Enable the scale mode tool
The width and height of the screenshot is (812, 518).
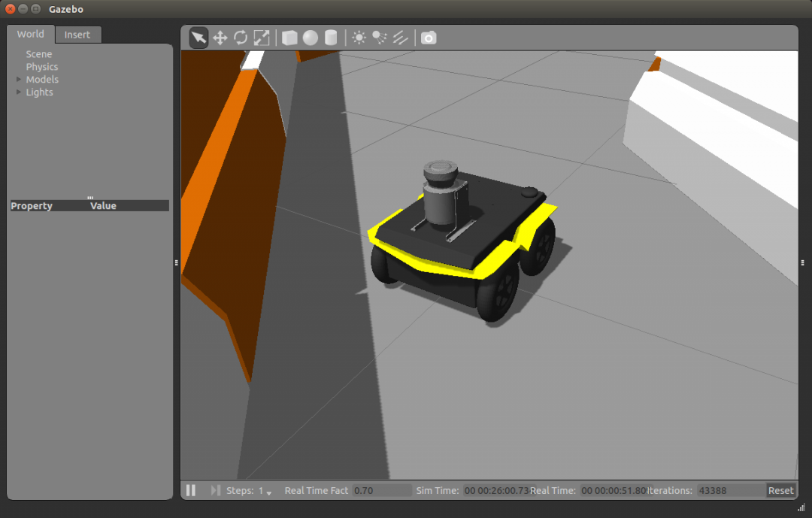tap(262, 37)
